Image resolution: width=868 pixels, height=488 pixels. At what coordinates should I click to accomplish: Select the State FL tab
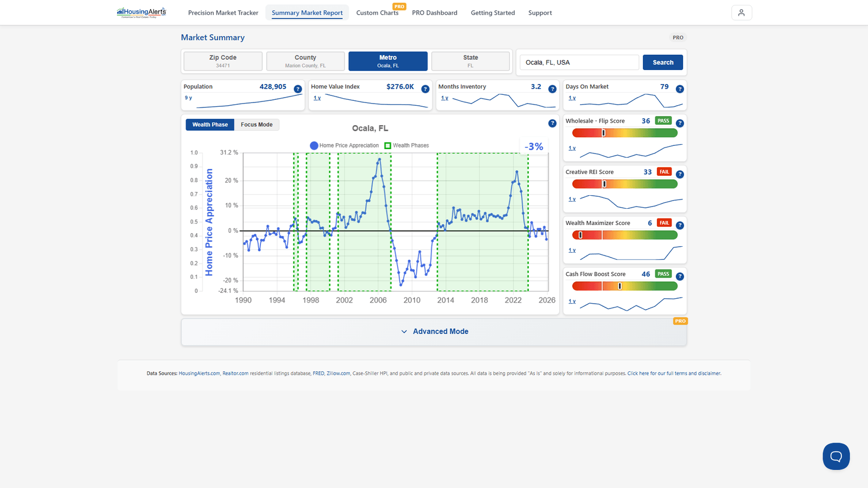(x=470, y=61)
